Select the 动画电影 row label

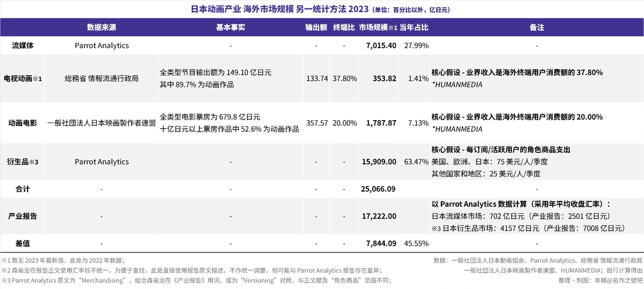(23, 123)
